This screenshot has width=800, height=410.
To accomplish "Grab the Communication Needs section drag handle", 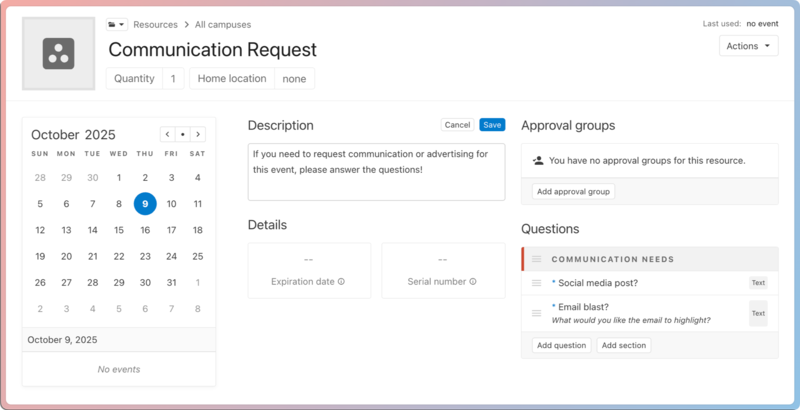I will tap(537, 259).
